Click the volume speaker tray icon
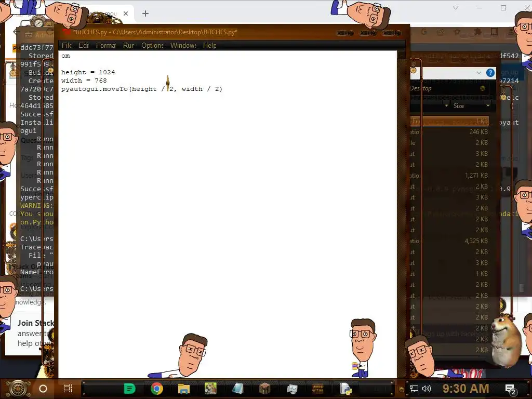The width and height of the screenshot is (532, 399). tap(427, 389)
